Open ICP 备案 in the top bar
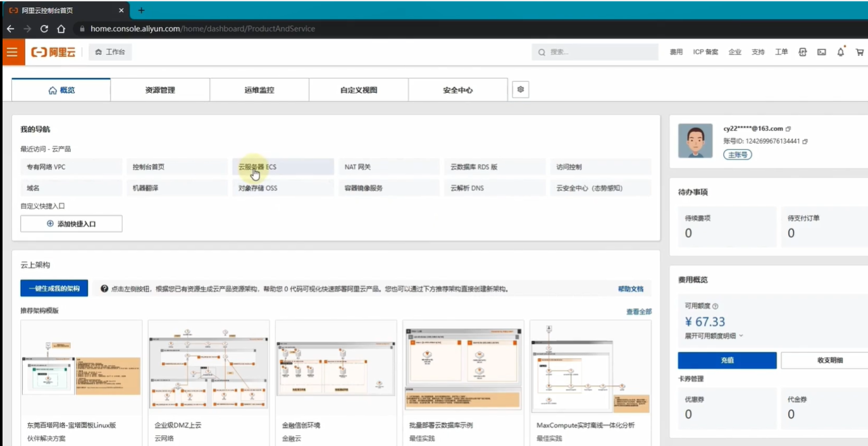868x446 pixels. click(x=705, y=53)
